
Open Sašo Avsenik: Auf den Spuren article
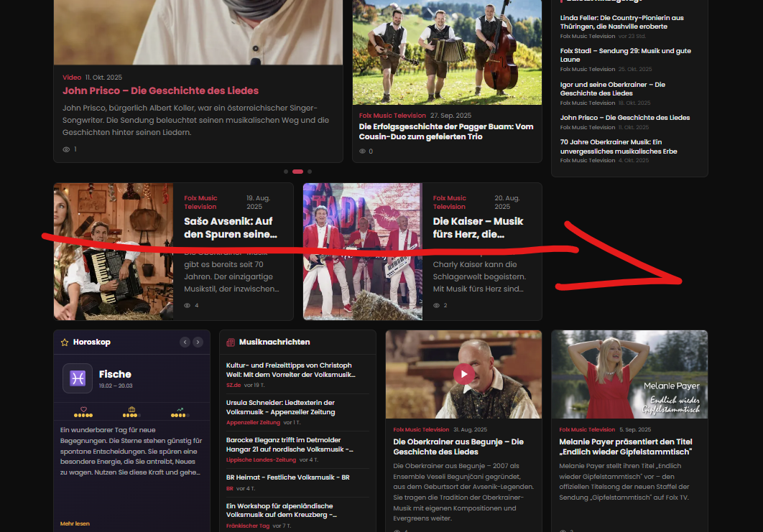click(x=231, y=228)
